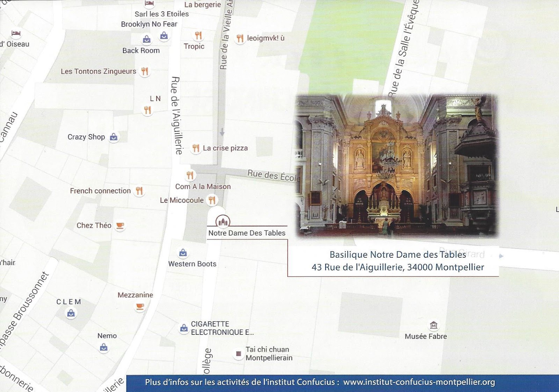Select the 'Basilique Notre Dame des Tables' title
559x392 pixels.
[x=398, y=254]
